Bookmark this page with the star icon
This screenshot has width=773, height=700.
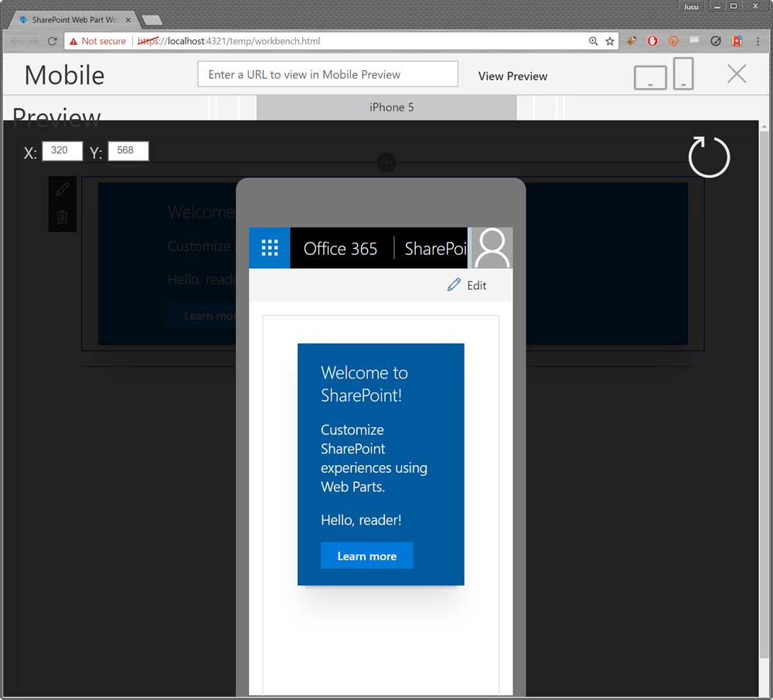610,42
